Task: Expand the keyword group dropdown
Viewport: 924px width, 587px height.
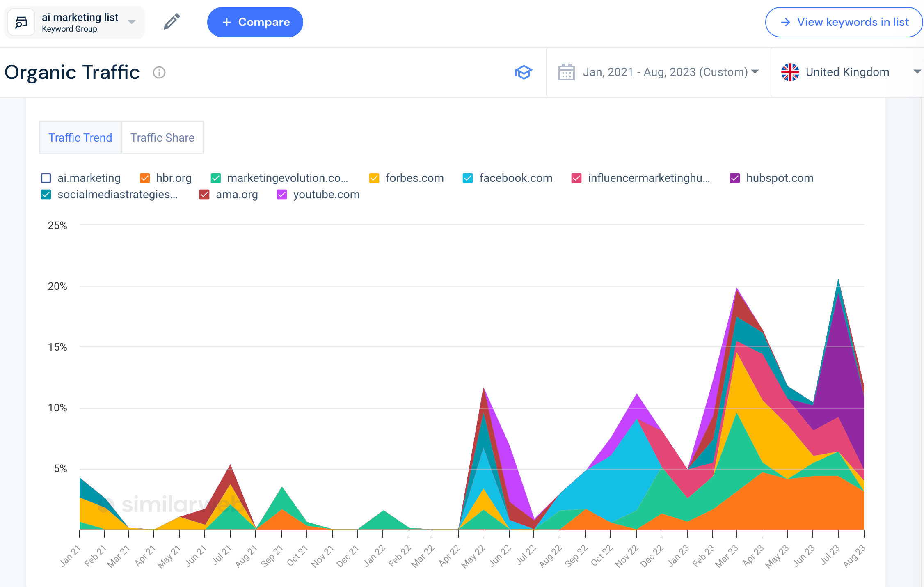Action: (x=132, y=22)
